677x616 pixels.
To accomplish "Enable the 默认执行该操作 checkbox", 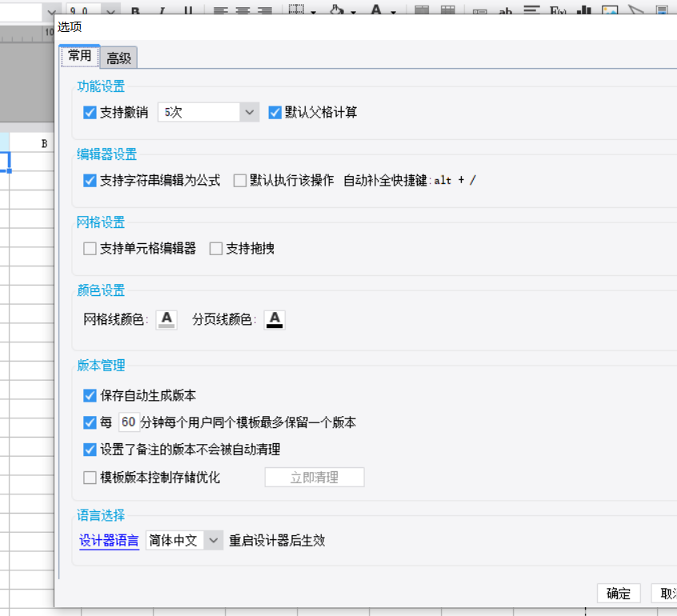I will coord(239,181).
